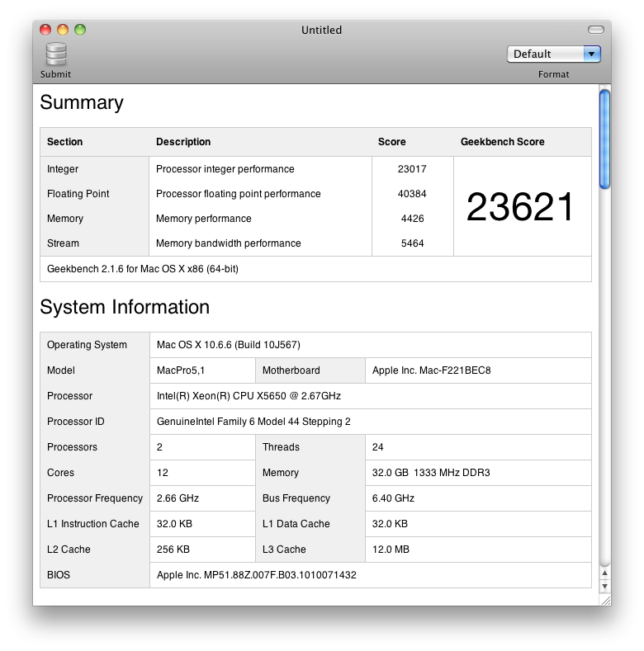Click 'Processor floating point performance' description
The image size is (644, 651).
click(x=239, y=194)
